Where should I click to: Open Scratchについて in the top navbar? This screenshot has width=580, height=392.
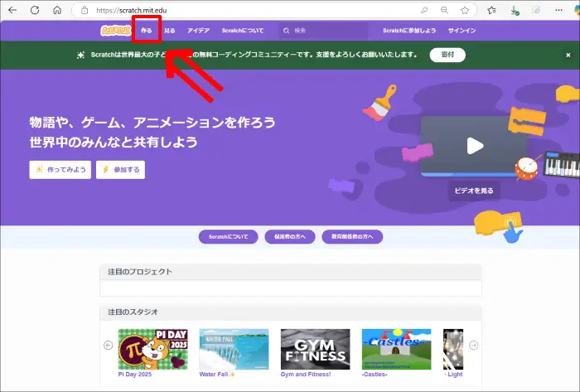243,31
